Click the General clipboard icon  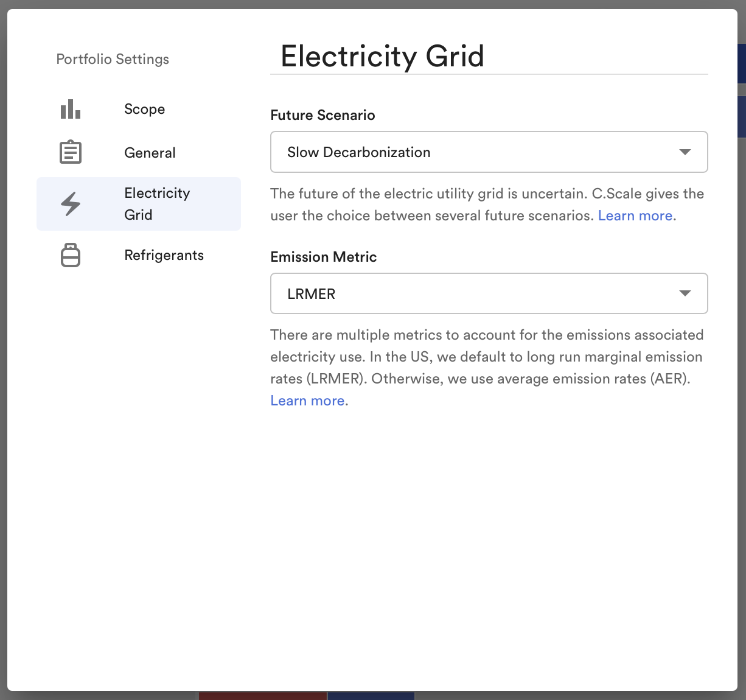pos(71,152)
